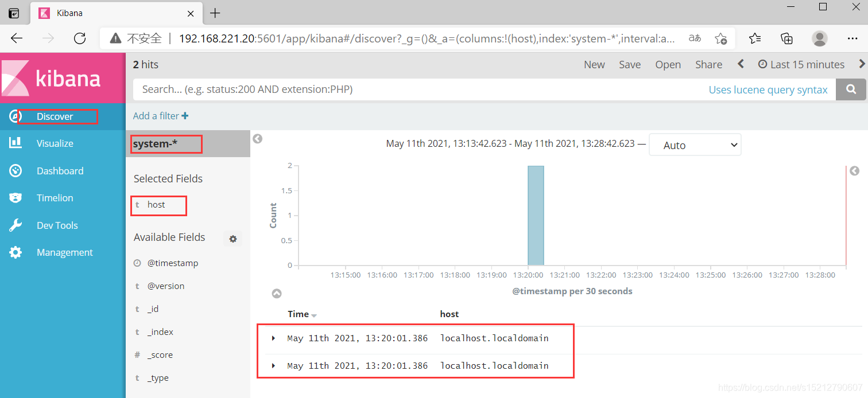Screen dimensions: 868x398
Task: Open the Last 15 minutes time picker
Action: [x=801, y=64]
